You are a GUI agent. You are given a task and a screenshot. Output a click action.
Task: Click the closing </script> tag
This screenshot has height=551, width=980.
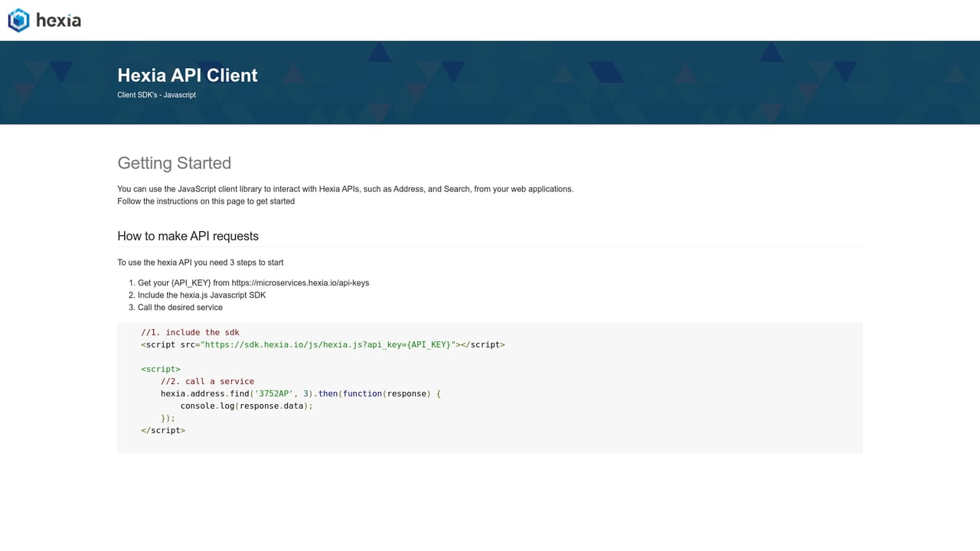click(x=163, y=430)
